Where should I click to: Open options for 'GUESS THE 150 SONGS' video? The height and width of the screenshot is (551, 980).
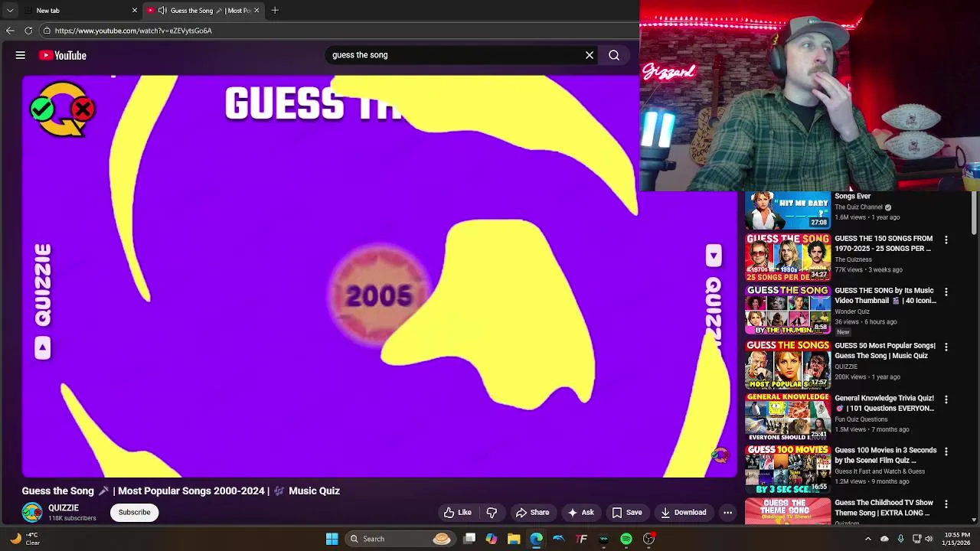tap(946, 240)
